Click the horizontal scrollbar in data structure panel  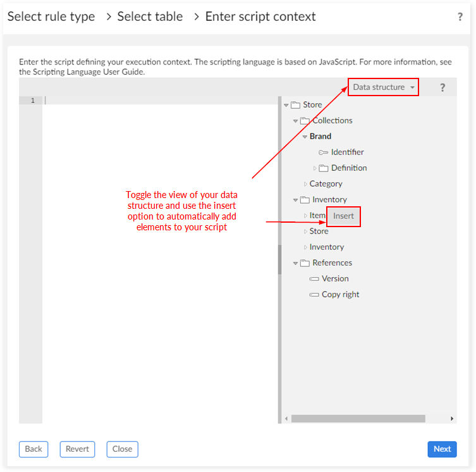358,418
